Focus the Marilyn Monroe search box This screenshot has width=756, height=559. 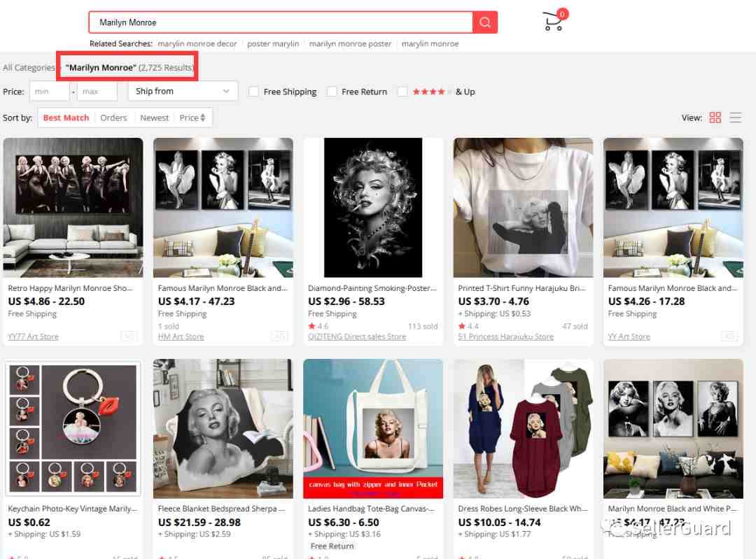pyautogui.click(x=281, y=22)
